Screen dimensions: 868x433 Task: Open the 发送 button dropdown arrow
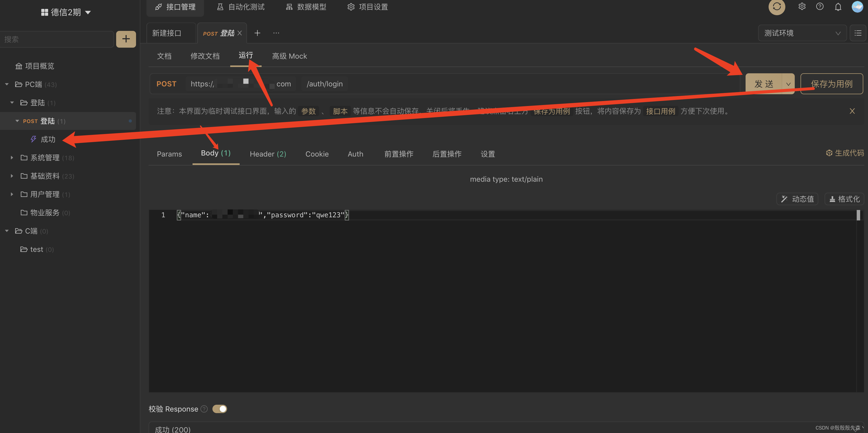coord(788,84)
